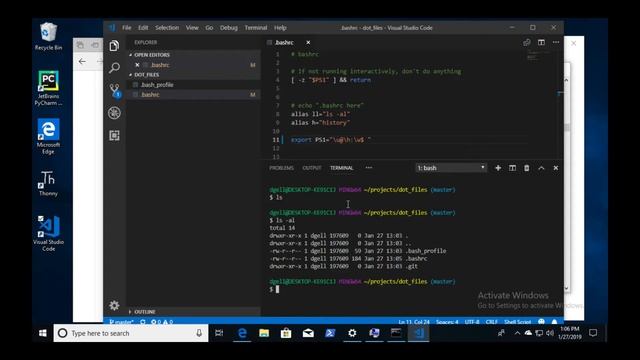
Task: Open the Search view in activity bar
Action: (114, 68)
